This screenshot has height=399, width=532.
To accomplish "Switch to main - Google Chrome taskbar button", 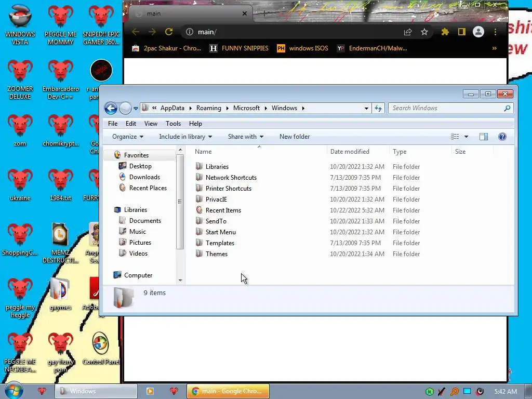I will [x=228, y=391].
